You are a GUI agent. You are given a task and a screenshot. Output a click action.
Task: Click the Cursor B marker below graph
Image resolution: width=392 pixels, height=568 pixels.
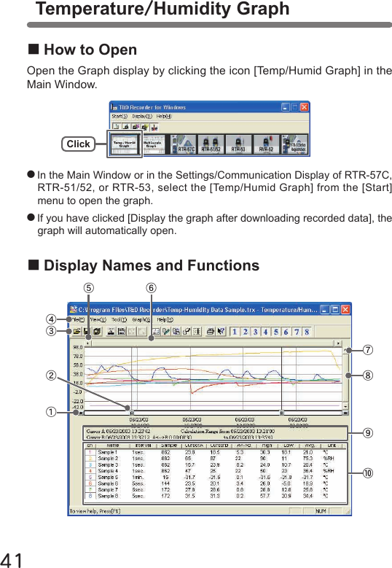click(x=281, y=413)
